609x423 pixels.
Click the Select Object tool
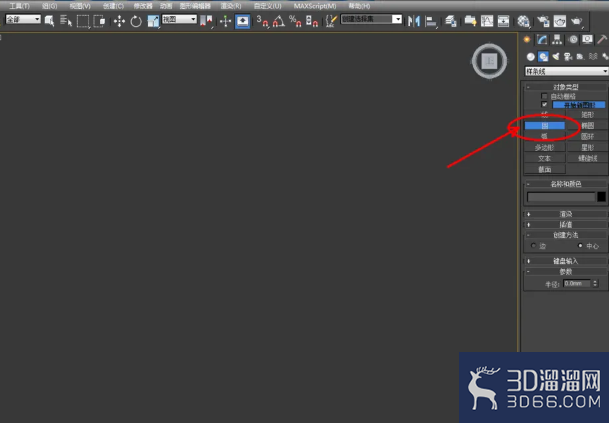(x=49, y=21)
